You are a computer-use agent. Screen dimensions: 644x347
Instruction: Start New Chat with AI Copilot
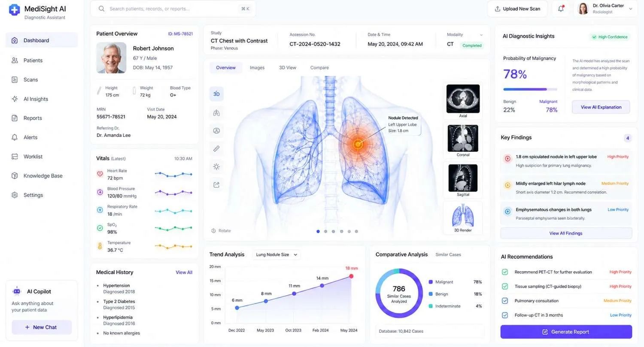click(42, 327)
